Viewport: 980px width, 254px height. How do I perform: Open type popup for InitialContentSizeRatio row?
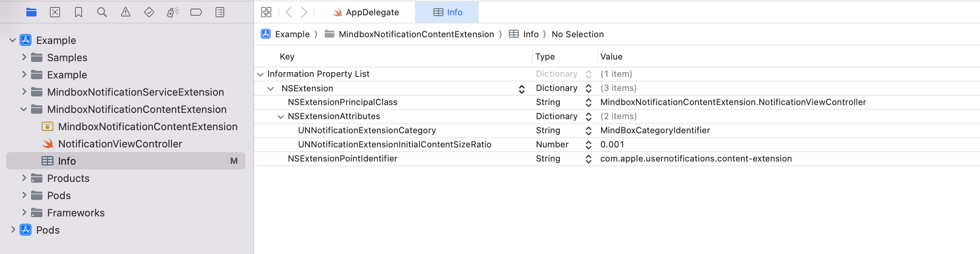click(589, 145)
